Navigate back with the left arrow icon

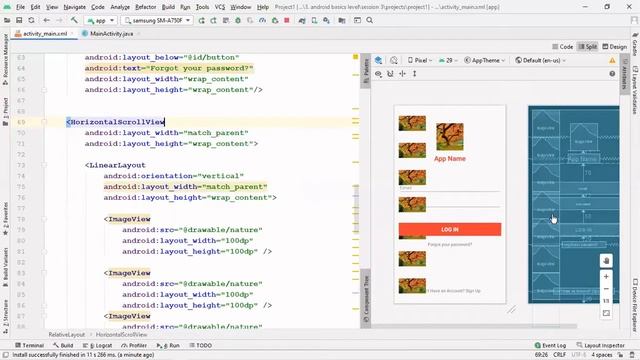(47, 20)
